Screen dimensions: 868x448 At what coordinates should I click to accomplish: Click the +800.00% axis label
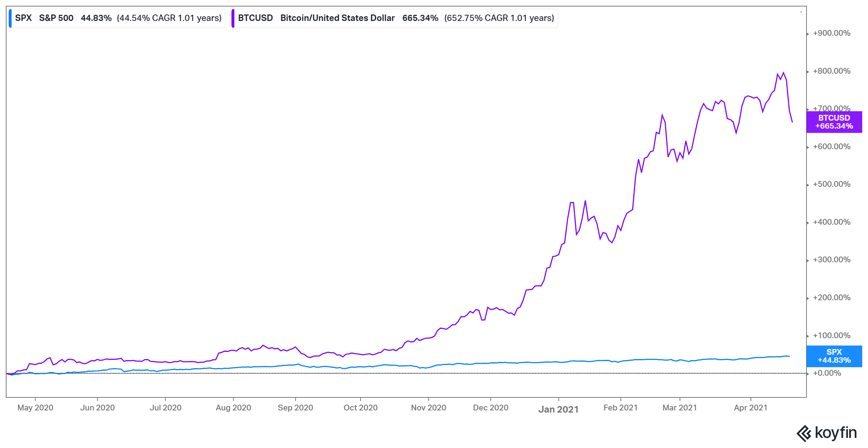pos(831,71)
